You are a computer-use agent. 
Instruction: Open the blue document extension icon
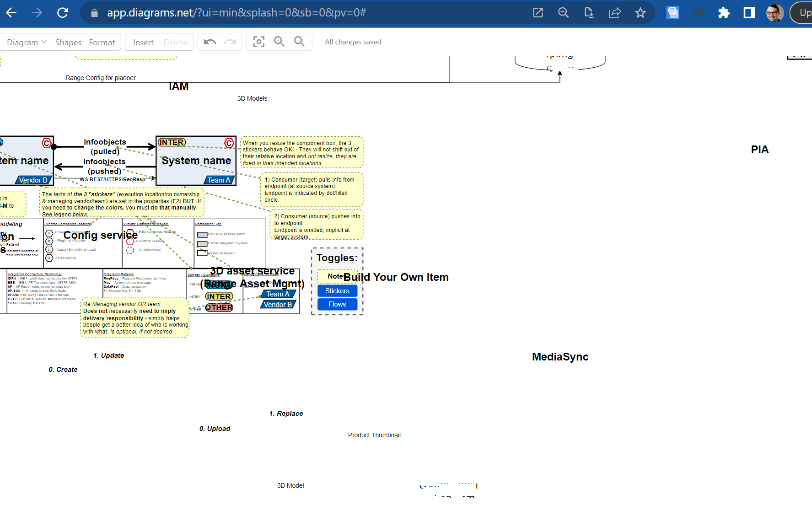(672, 13)
